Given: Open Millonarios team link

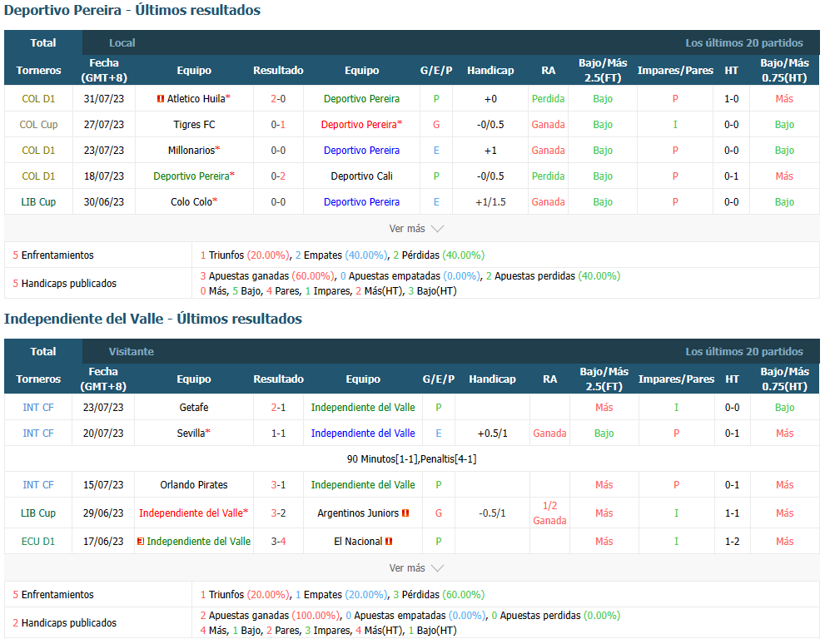Looking at the screenshot, I should (191, 151).
